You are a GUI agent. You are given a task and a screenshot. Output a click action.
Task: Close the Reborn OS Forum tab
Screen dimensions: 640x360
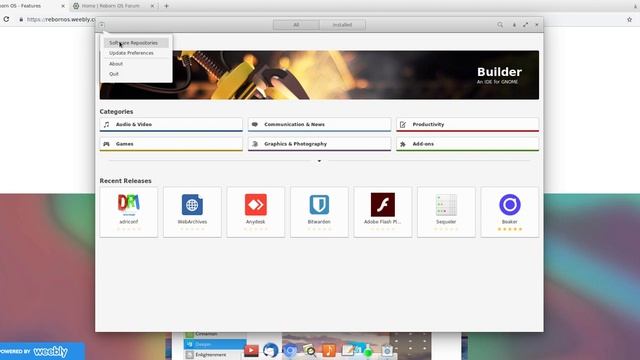[152, 6]
